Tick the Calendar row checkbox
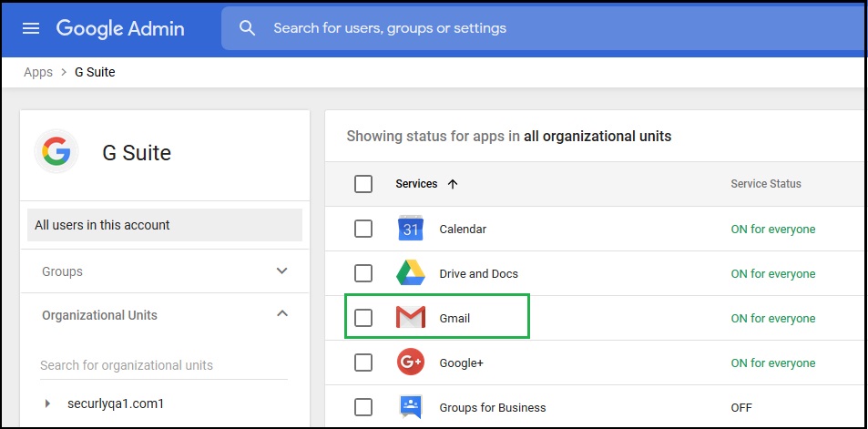 [363, 229]
